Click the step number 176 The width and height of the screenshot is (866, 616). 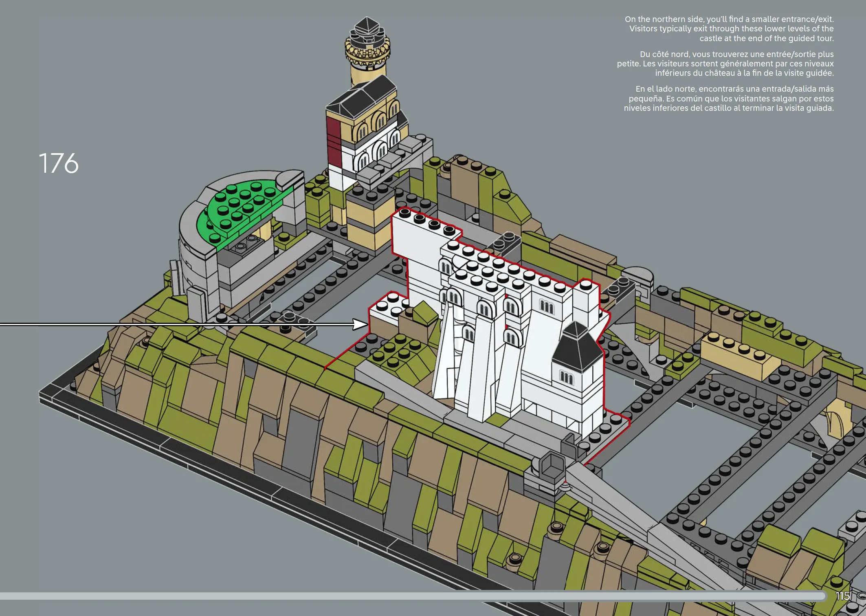pos(59,163)
